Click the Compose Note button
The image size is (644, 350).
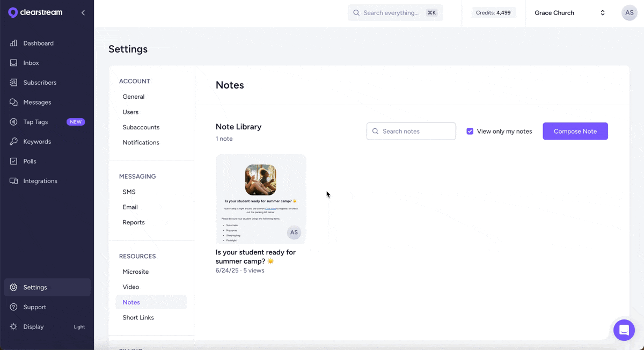[575, 131]
